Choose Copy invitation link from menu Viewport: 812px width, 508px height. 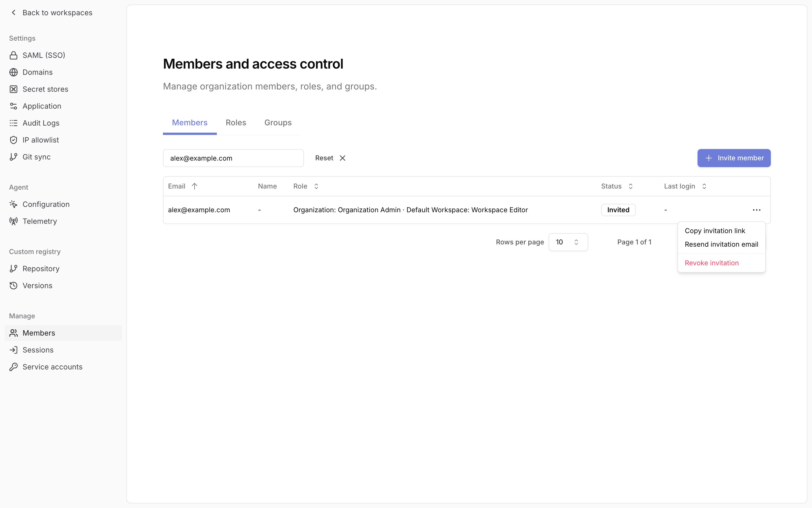[721, 231]
